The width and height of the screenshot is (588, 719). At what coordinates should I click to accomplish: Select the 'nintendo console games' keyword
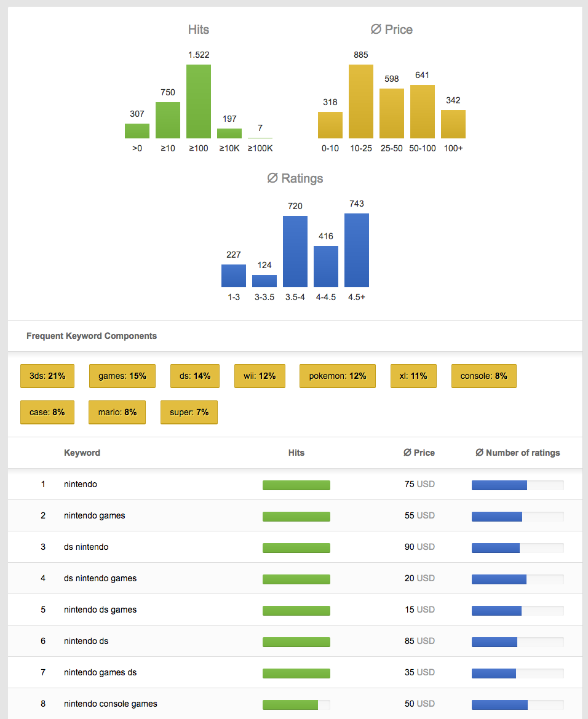point(111,704)
